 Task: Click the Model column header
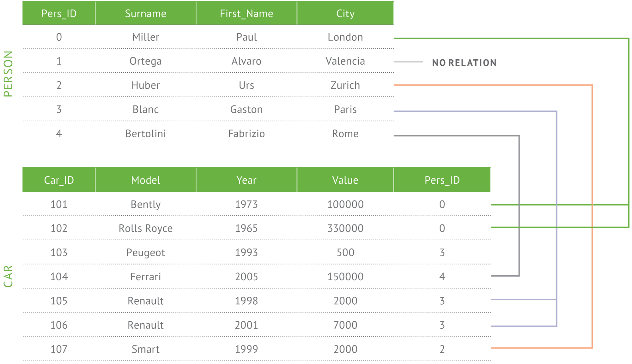[x=145, y=180]
